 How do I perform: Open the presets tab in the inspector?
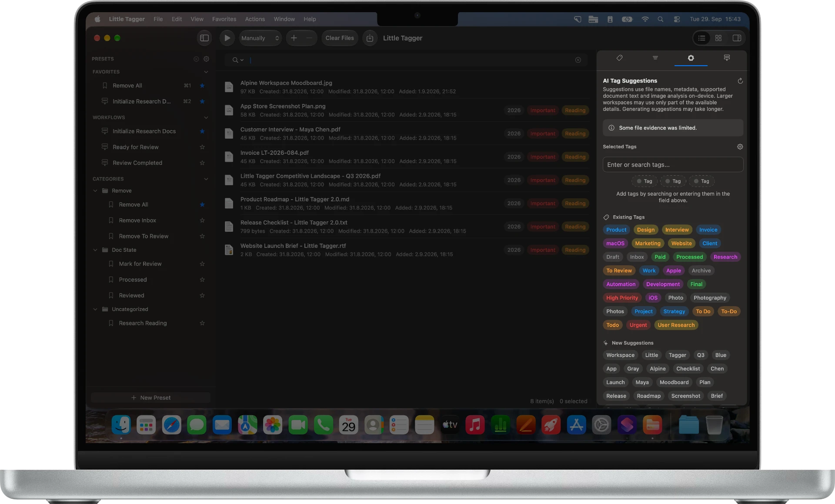[x=727, y=58]
